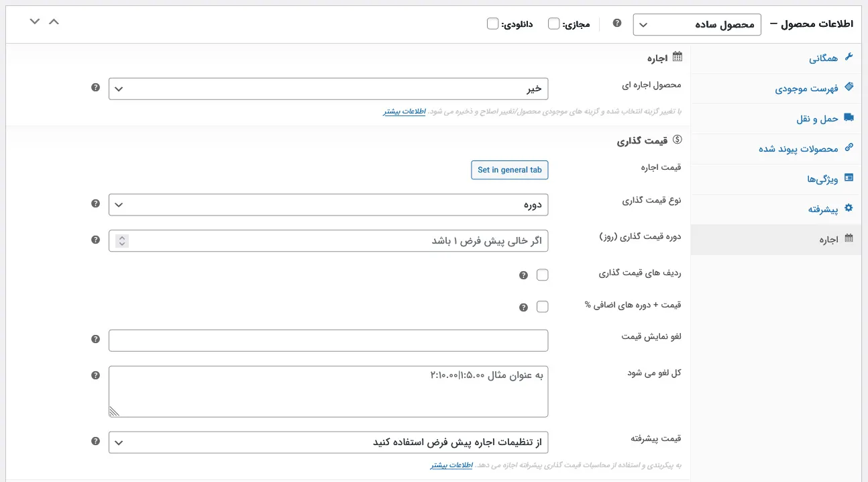Move the اطلاعات محصول panel down
Image resolution: width=868 pixels, height=482 pixels.
tap(35, 21)
